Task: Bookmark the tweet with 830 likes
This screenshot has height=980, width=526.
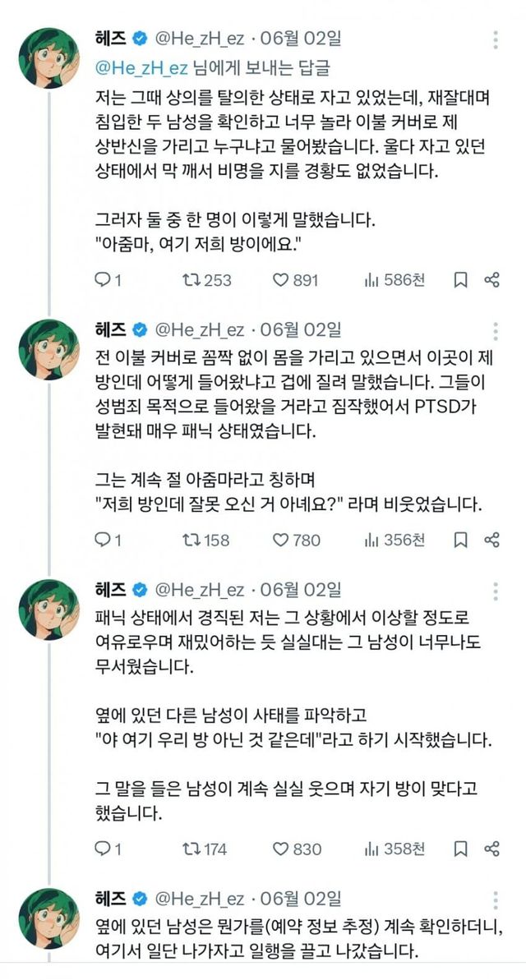Action: click(460, 849)
